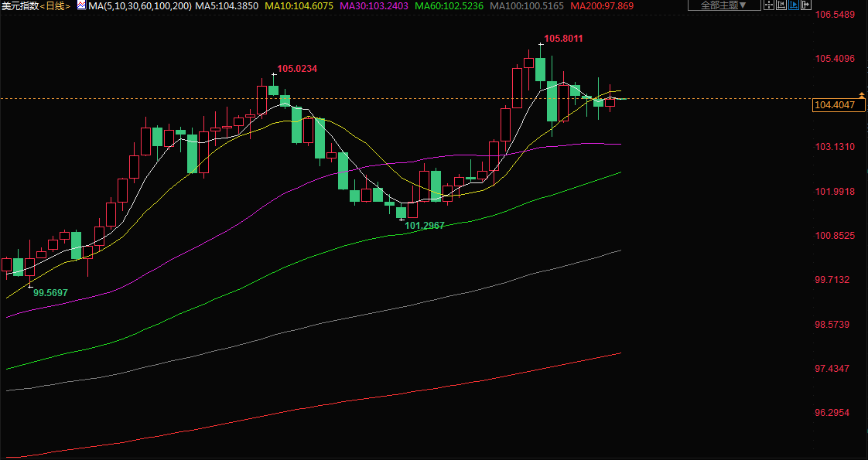
Task: Click the axis-with-left-arrow icon in top toolbar
Action: tap(781, 5)
